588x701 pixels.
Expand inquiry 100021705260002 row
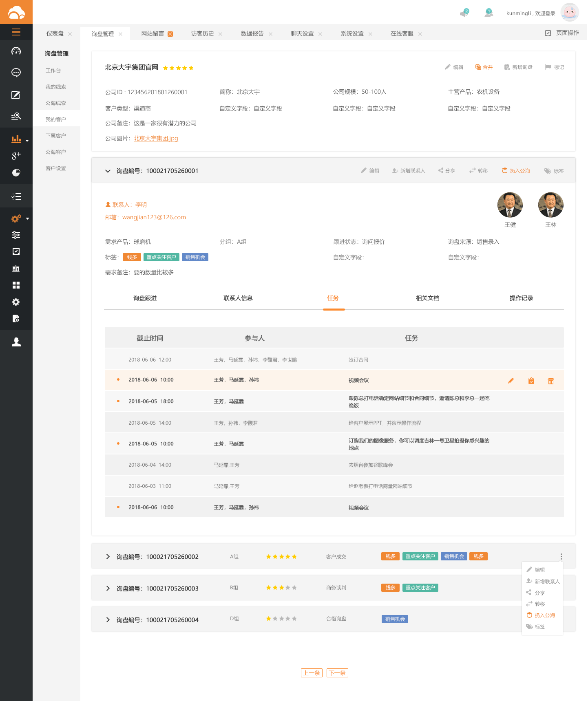point(108,557)
